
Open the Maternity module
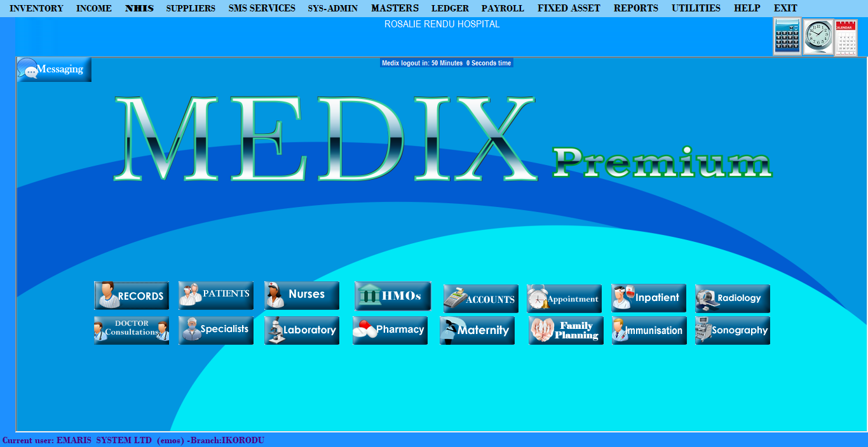477,330
